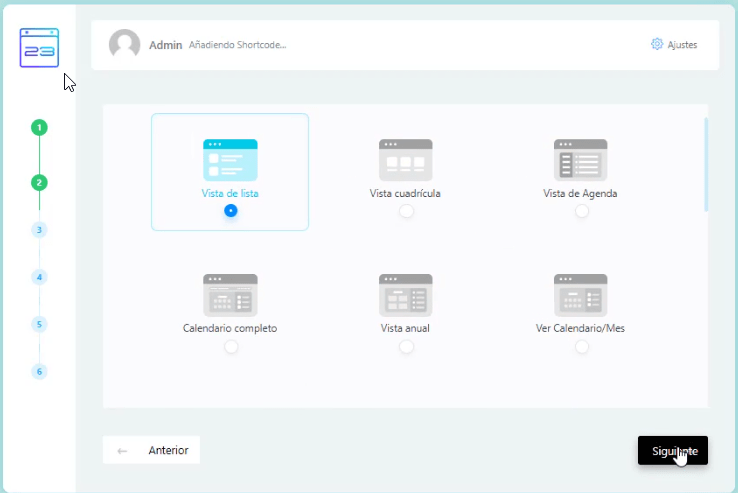Pick the Ver Calendario/Mes layout icon
The image size is (738, 493).
(x=580, y=295)
